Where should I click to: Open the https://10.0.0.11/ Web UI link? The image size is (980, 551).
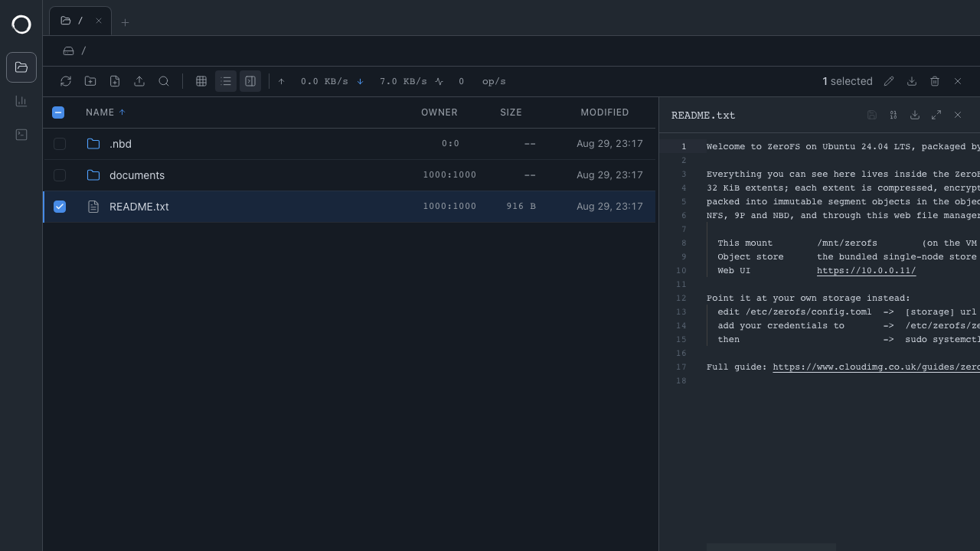pos(866,271)
